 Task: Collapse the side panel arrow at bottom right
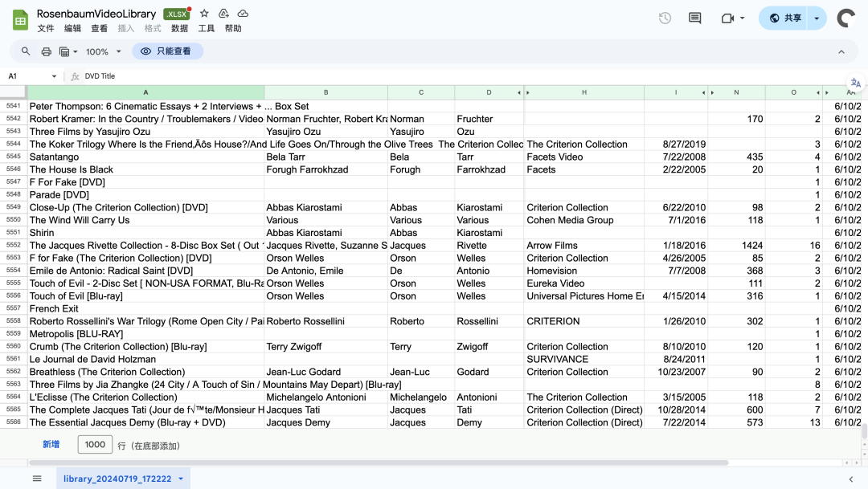851,479
